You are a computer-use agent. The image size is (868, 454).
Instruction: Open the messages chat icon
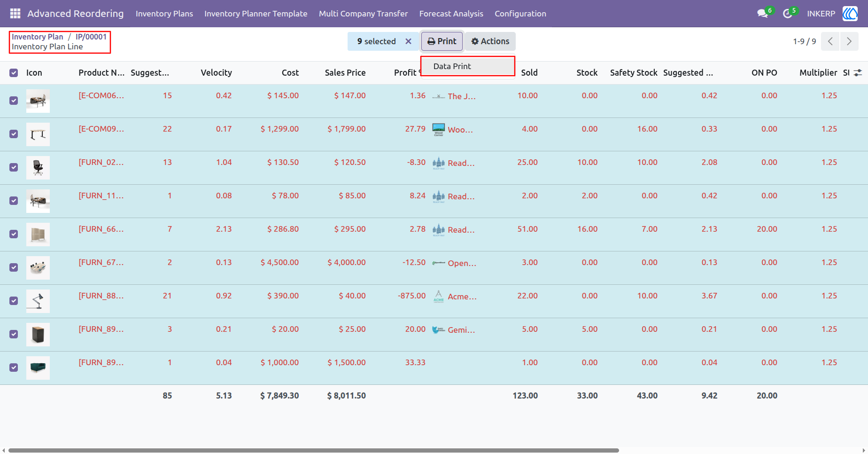click(763, 14)
